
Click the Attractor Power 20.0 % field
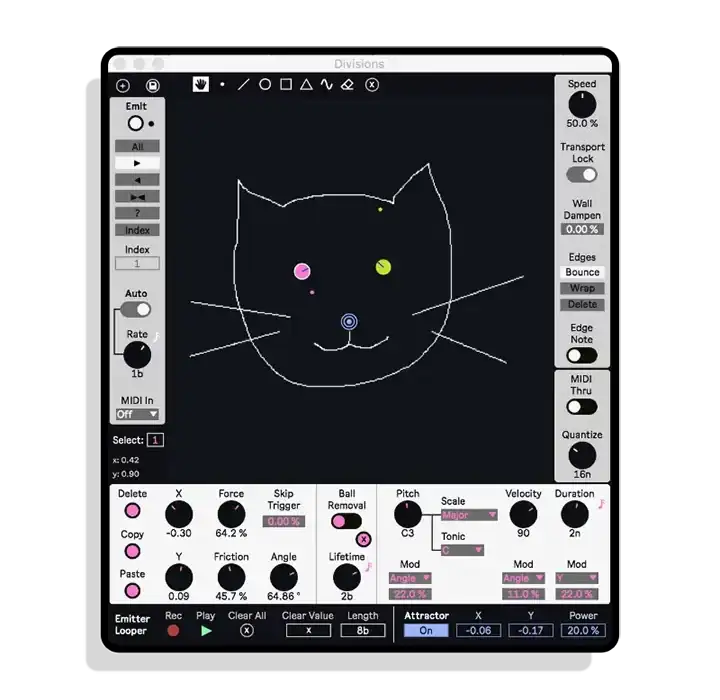click(x=583, y=631)
